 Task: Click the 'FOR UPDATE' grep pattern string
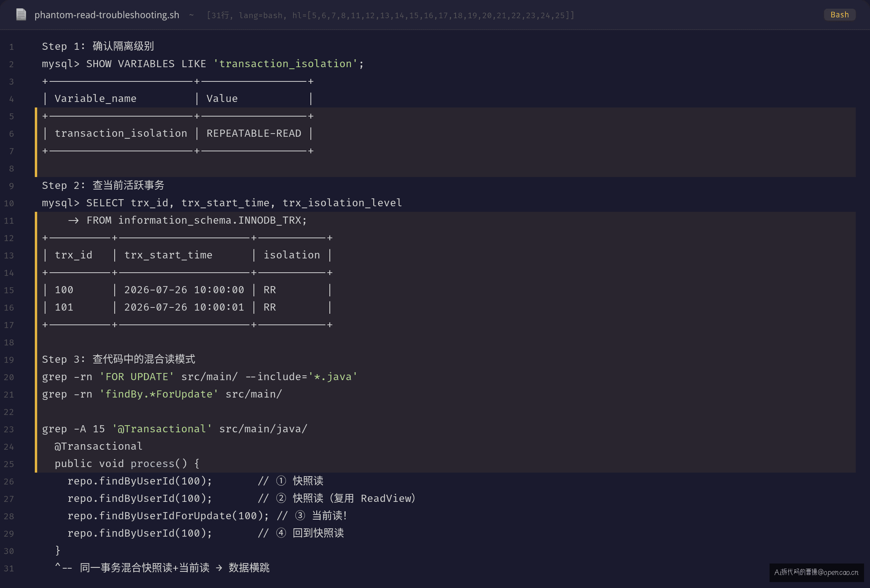point(137,377)
